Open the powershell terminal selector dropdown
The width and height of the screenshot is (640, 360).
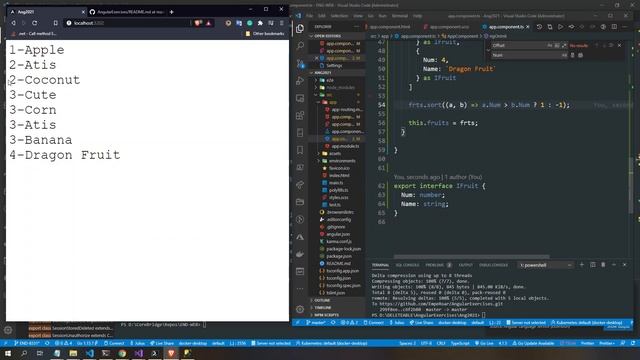[x=546, y=265]
